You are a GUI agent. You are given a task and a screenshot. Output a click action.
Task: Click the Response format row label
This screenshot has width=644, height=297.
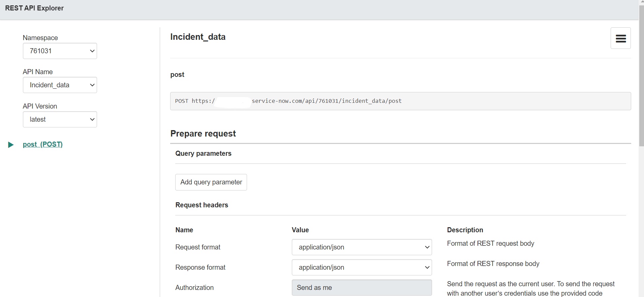click(x=200, y=267)
